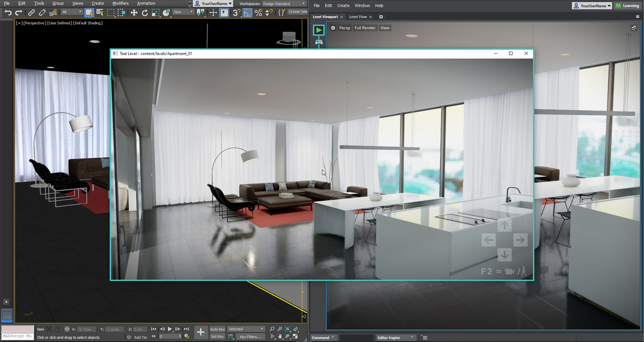Open the Modifiers menu
This screenshot has width=644, height=342.
click(121, 3)
